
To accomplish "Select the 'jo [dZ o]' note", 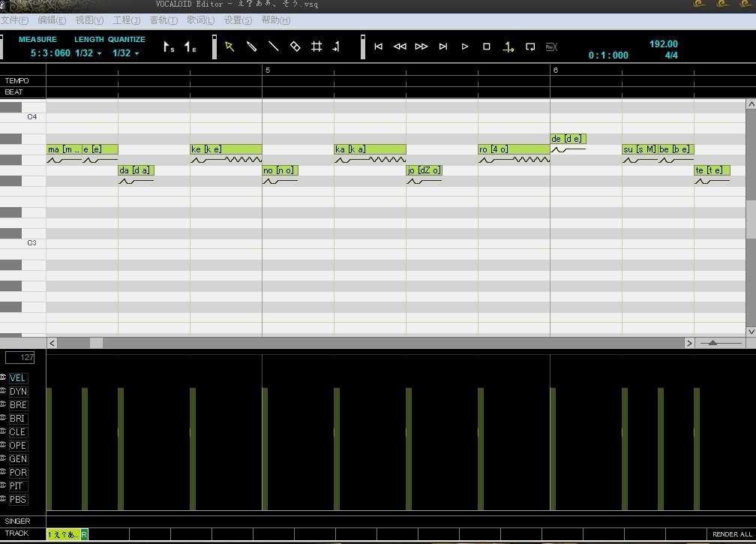I will (x=424, y=170).
